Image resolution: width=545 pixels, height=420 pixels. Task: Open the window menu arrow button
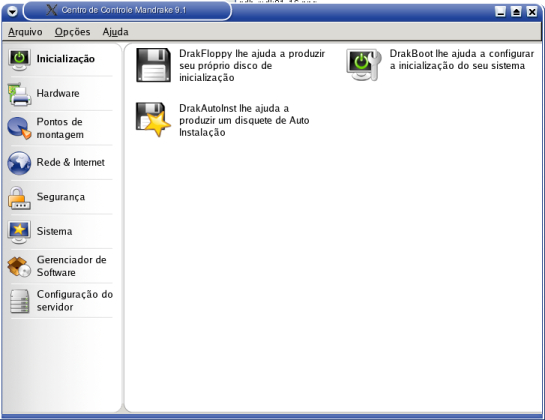[x=12, y=11]
